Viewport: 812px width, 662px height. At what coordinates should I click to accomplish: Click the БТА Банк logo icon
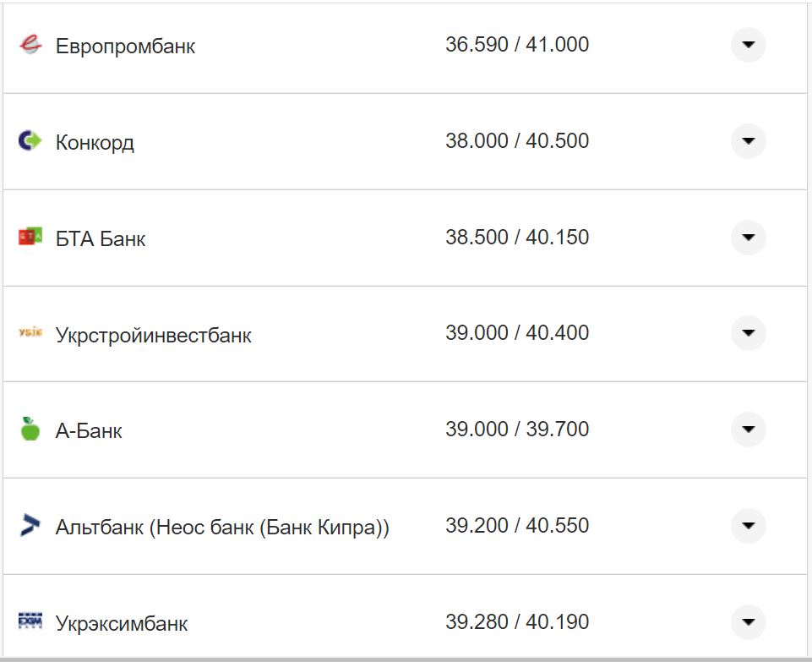pos(30,238)
